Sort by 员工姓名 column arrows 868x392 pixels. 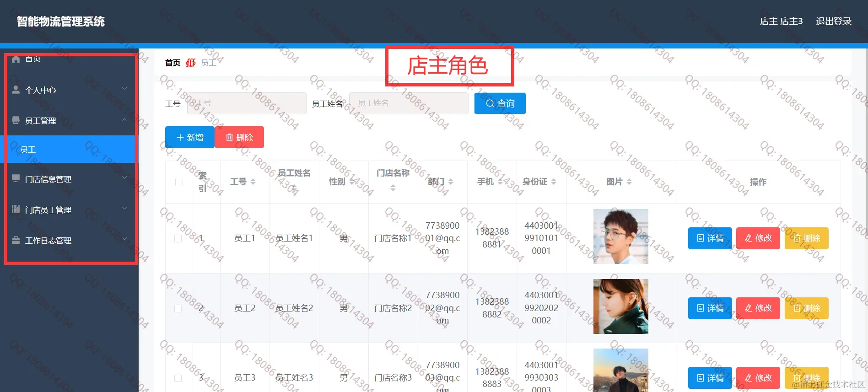(294, 188)
